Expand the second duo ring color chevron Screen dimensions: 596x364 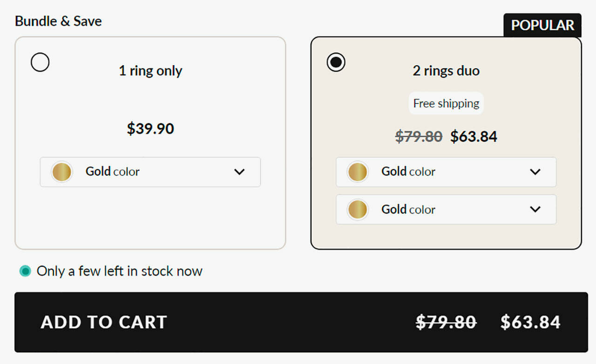[x=535, y=209]
